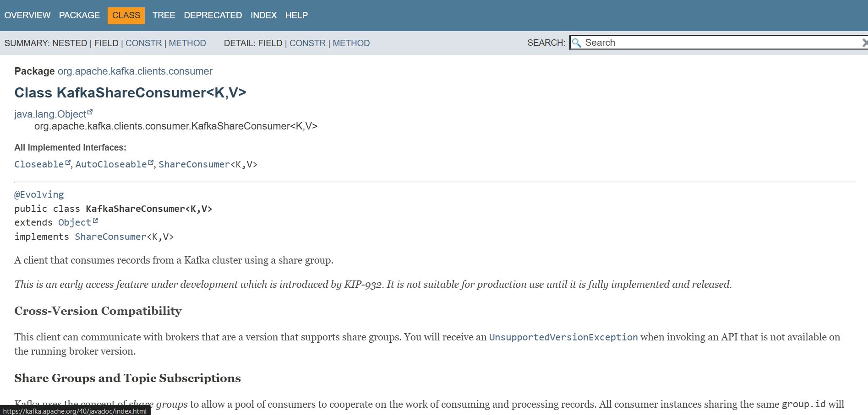This screenshot has height=415, width=868.
Task: Jump to constructor summary via CONSTR link
Action: click(x=143, y=43)
